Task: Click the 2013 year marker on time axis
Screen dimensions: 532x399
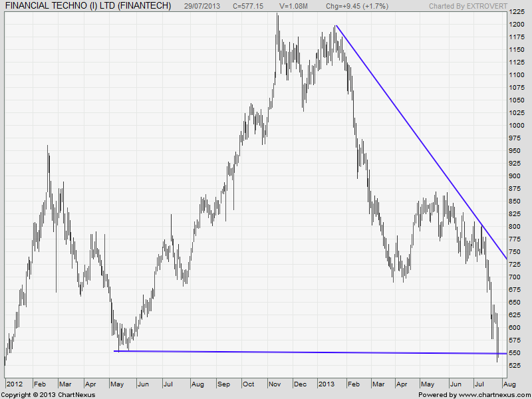Action: coord(326,384)
